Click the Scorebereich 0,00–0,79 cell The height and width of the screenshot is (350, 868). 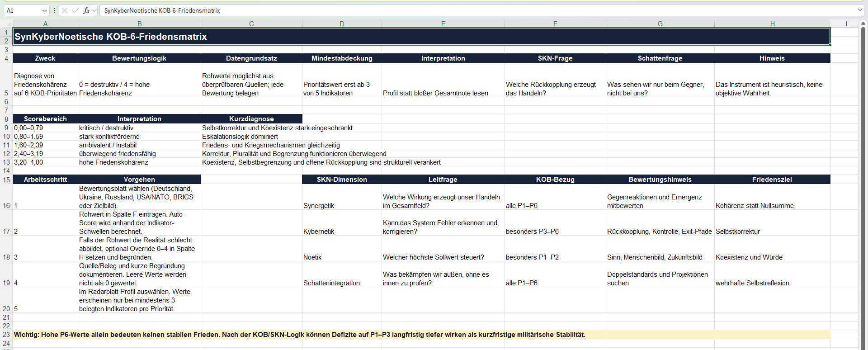[45, 128]
